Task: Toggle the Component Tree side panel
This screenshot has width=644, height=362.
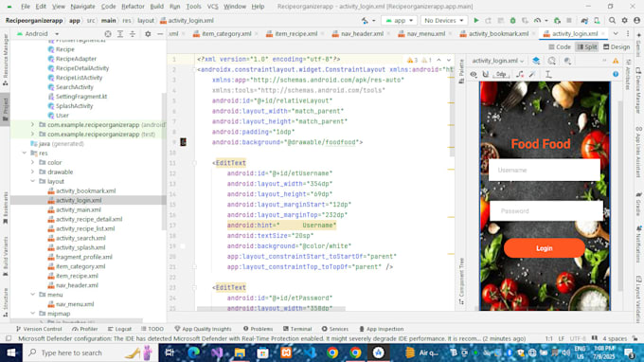Action: tap(461, 281)
